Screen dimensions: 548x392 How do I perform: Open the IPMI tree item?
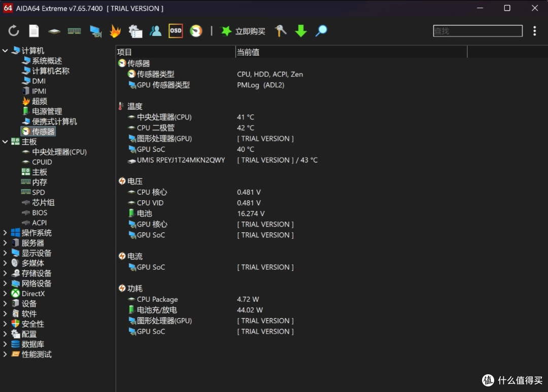[35, 91]
